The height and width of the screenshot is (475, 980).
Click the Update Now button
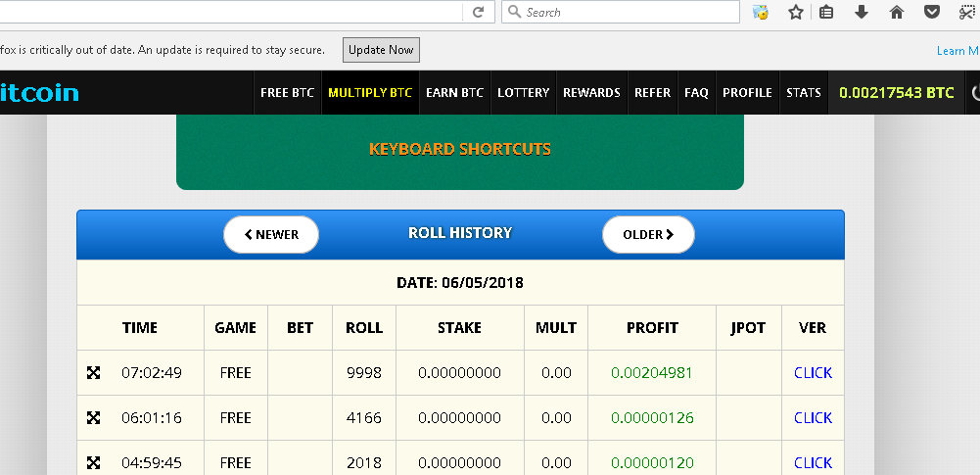tap(381, 50)
